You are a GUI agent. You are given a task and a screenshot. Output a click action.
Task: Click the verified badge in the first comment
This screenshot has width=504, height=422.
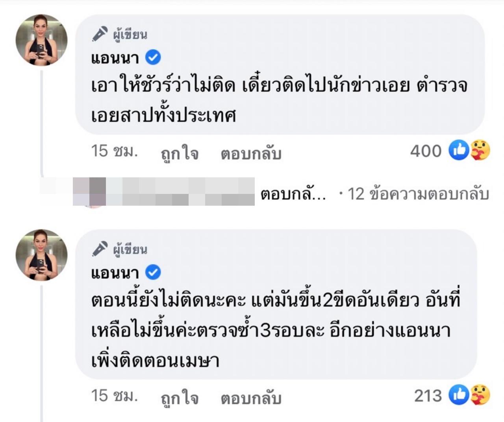click(x=153, y=58)
